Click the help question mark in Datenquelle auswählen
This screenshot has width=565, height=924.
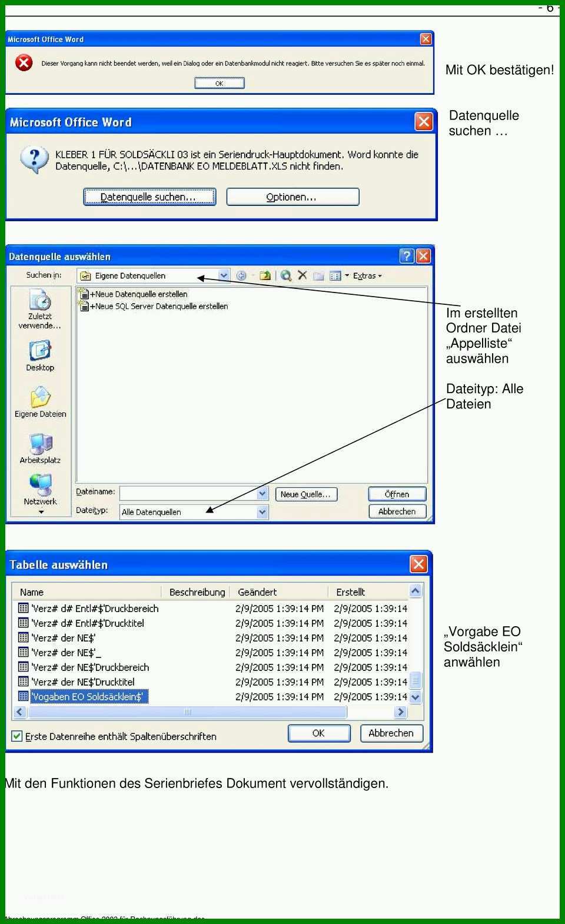click(407, 256)
